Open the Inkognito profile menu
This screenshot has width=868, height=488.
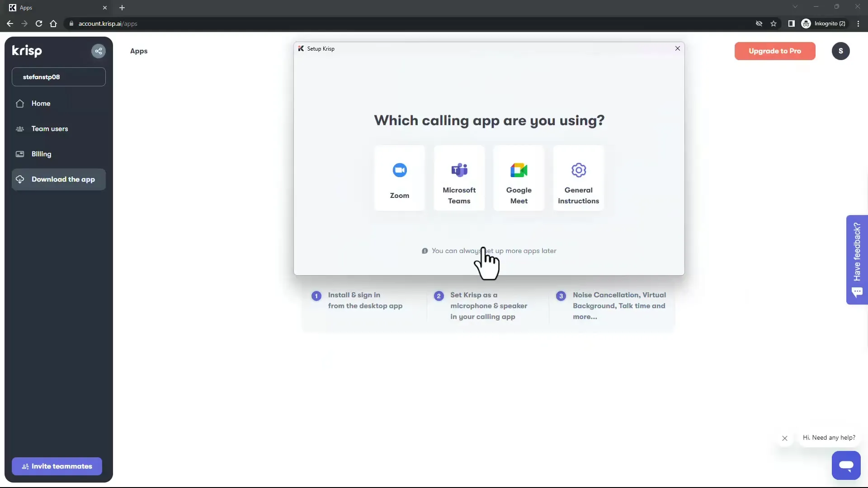pyautogui.click(x=824, y=23)
